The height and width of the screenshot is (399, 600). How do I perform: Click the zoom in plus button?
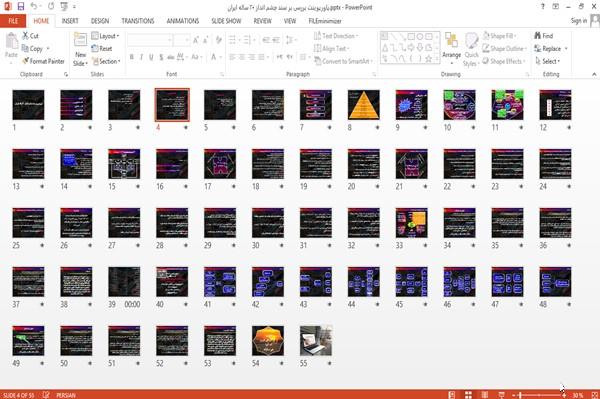coord(564,395)
